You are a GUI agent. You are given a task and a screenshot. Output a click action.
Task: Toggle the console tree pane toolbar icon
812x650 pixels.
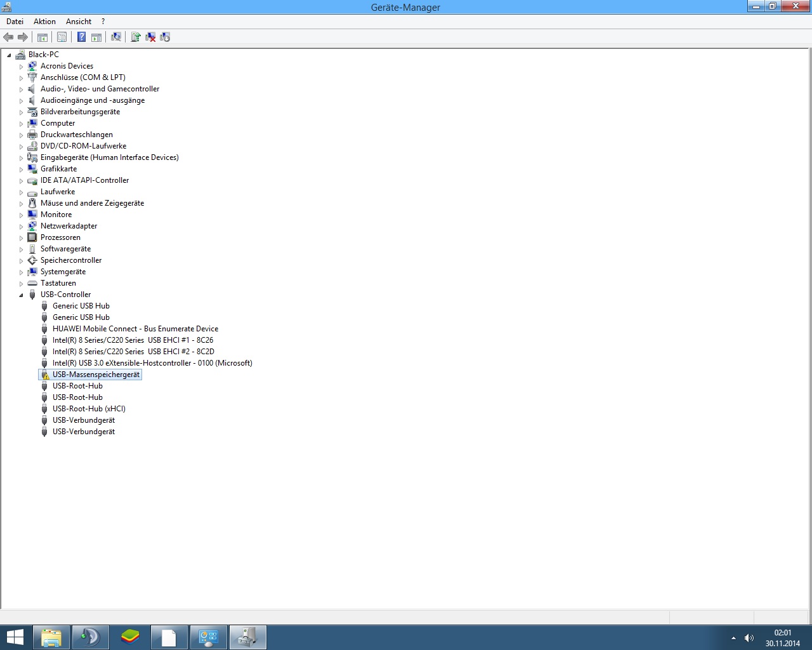(x=43, y=37)
